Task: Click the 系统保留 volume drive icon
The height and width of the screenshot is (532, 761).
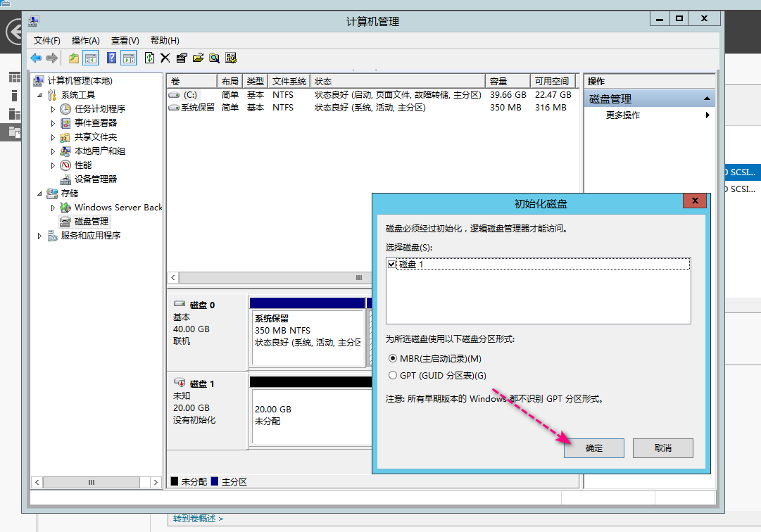Action: (x=174, y=108)
